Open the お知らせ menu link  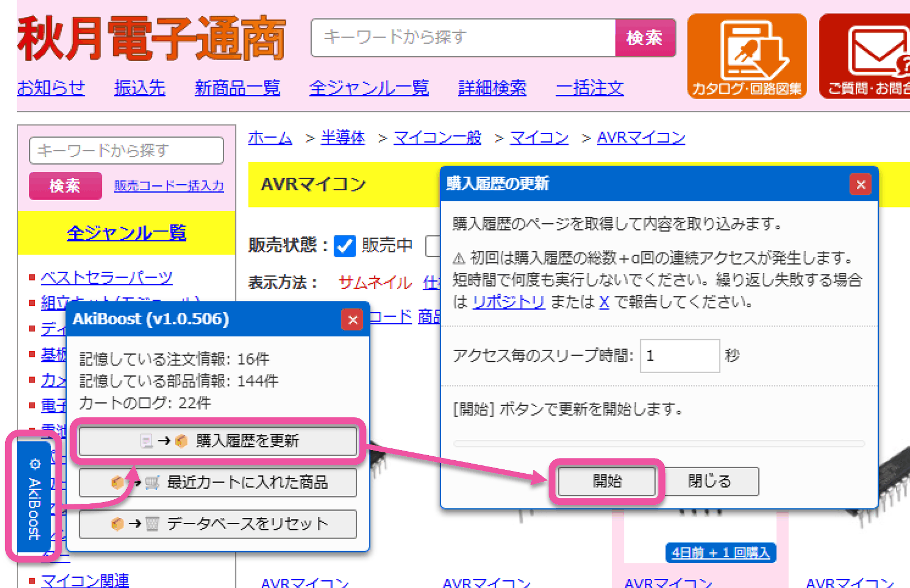click(51, 88)
